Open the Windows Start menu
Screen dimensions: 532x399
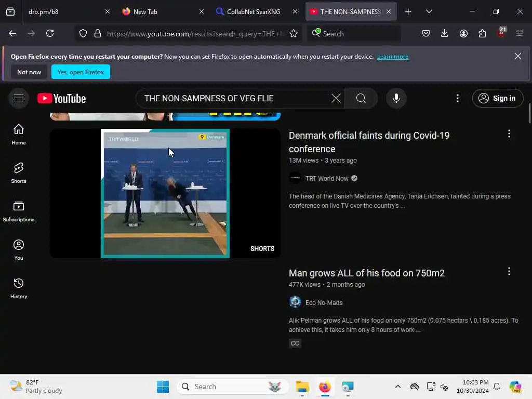tap(163, 387)
